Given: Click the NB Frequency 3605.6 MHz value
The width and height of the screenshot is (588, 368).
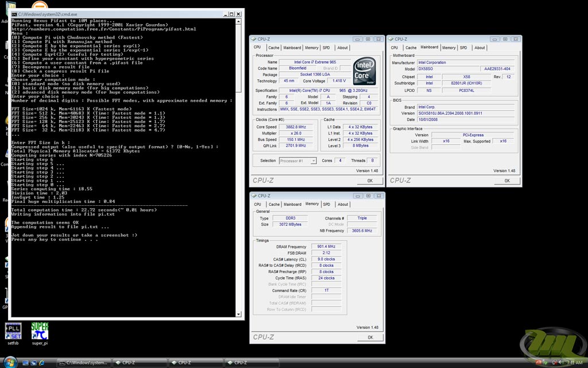Looking at the screenshot, I should click(x=362, y=231).
